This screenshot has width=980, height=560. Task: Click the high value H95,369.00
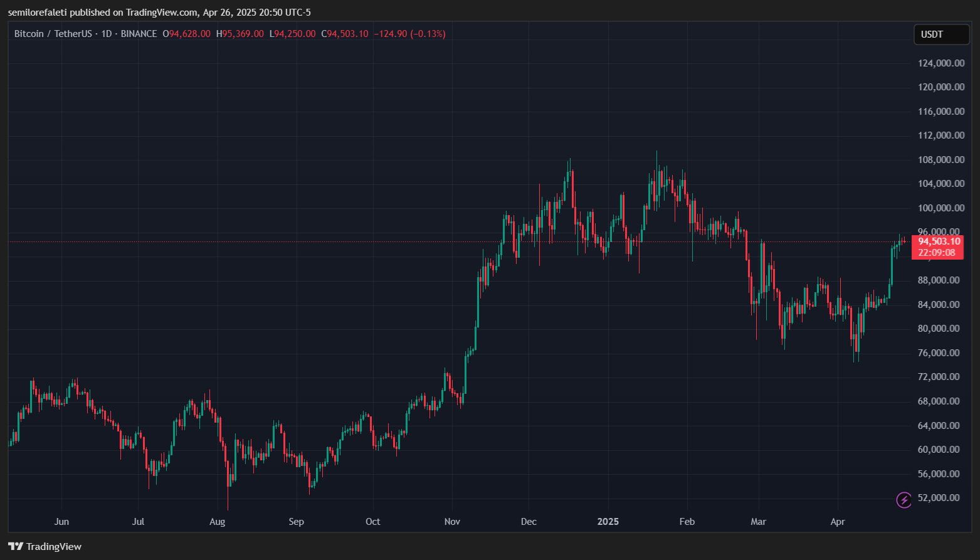click(240, 34)
